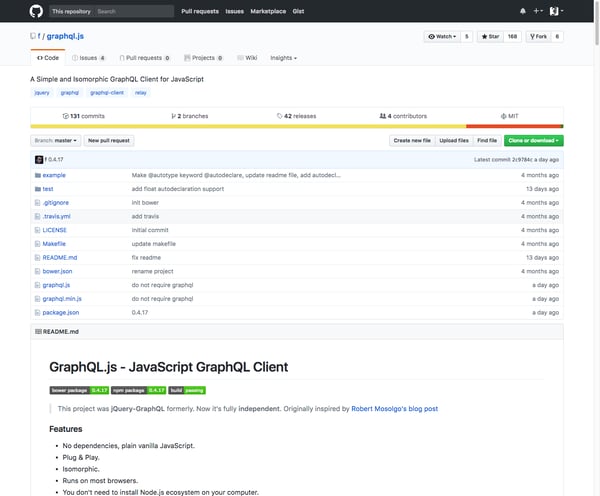600x496 pixels.
Task: Click the example folder icon
Action: pyautogui.click(x=38, y=175)
